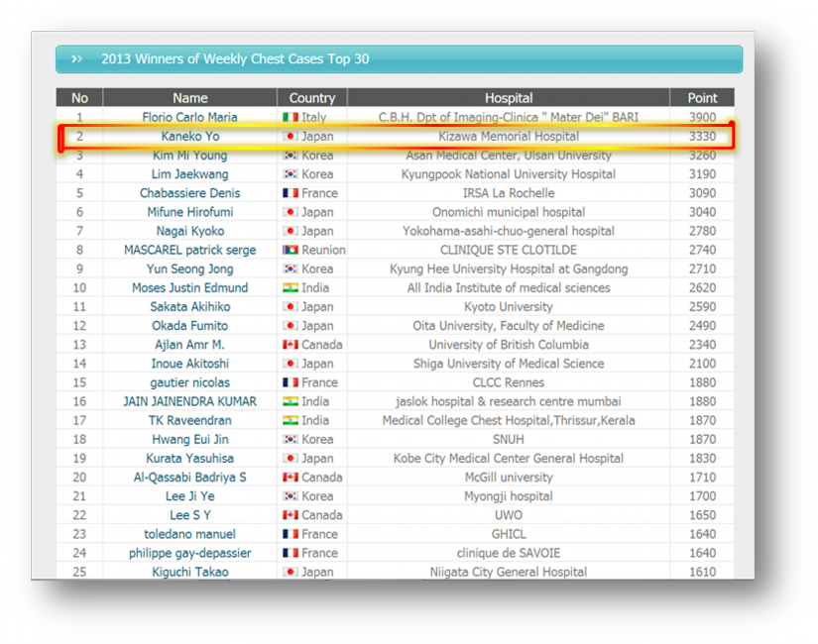
Task: Click 'CLINIQUE STE CLOTILDE' hospital cell
Action: pos(509,250)
